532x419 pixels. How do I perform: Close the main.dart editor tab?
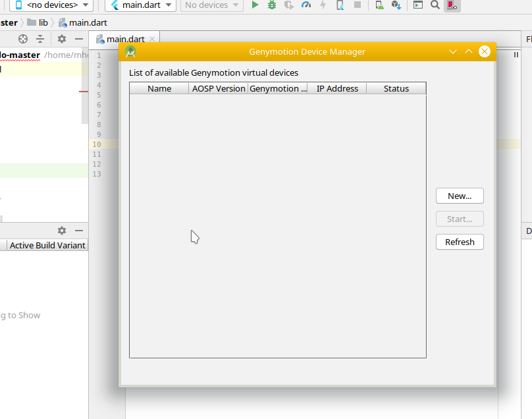pos(152,39)
